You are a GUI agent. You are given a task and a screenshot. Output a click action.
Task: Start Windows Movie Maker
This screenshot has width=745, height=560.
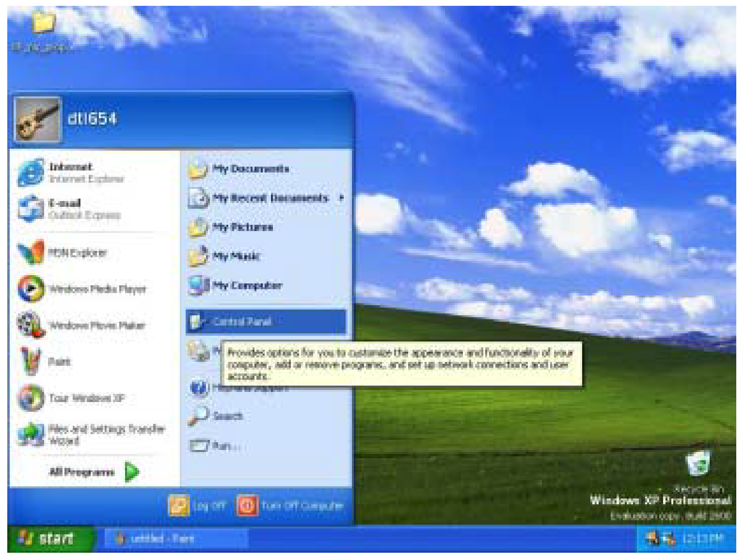81,325
